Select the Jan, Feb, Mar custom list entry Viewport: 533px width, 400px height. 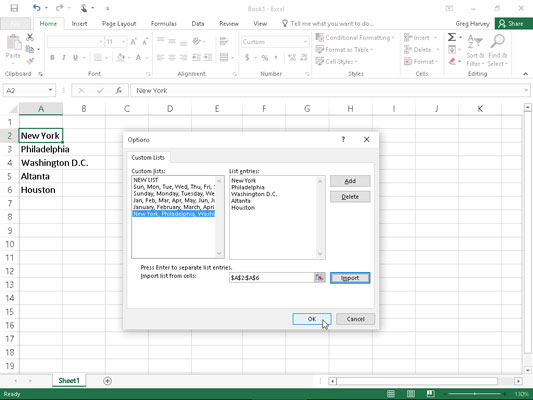tap(174, 201)
